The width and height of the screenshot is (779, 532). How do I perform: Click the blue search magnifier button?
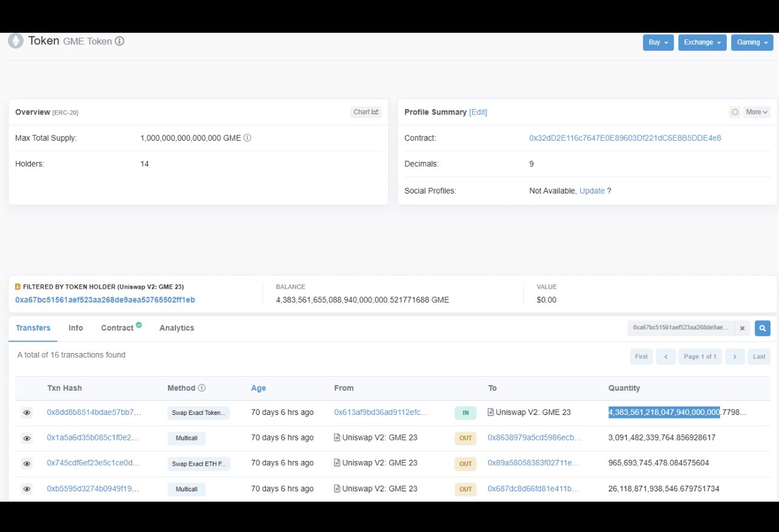pos(763,328)
